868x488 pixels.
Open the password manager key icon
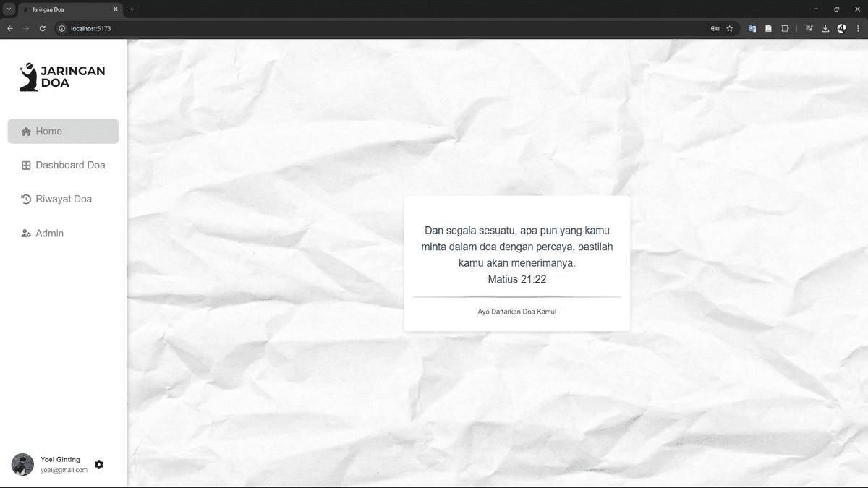pyautogui.click(x=715, y=28)
